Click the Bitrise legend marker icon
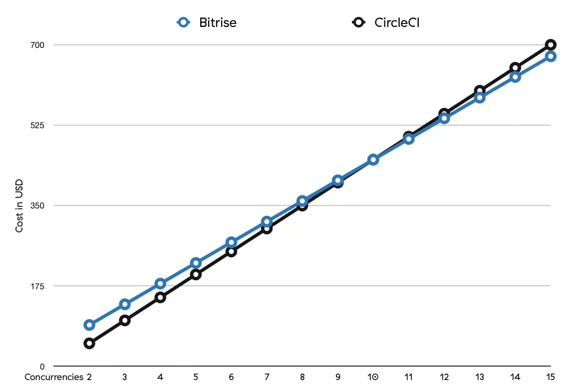 184,22
